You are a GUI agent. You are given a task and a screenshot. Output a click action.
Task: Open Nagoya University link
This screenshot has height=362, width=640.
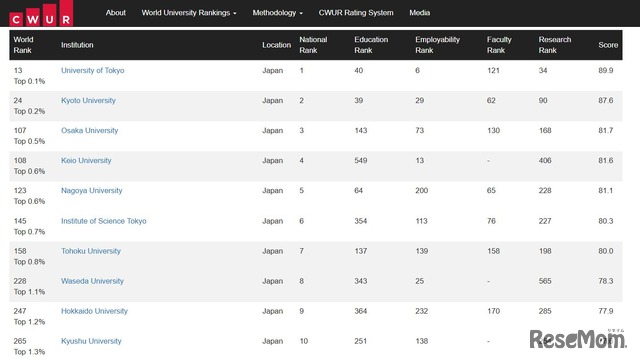91,191
